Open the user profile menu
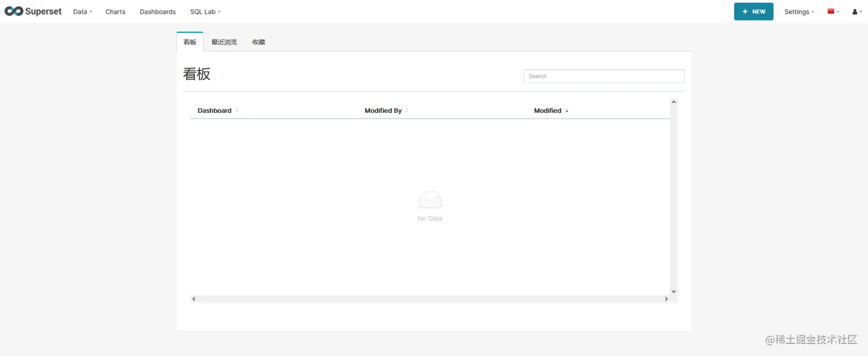The image size is (868, 356). [857, 11]
